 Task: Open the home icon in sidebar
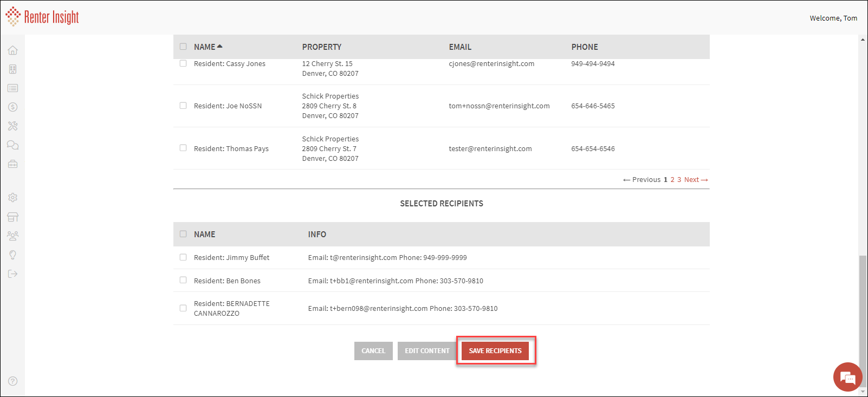(x=13, y=50)
